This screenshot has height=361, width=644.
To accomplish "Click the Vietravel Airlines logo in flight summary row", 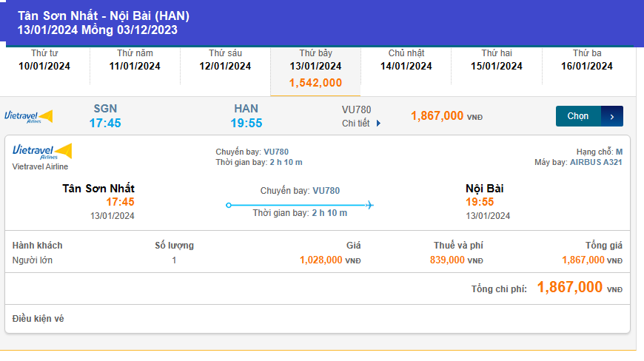I will coord(29,116).
